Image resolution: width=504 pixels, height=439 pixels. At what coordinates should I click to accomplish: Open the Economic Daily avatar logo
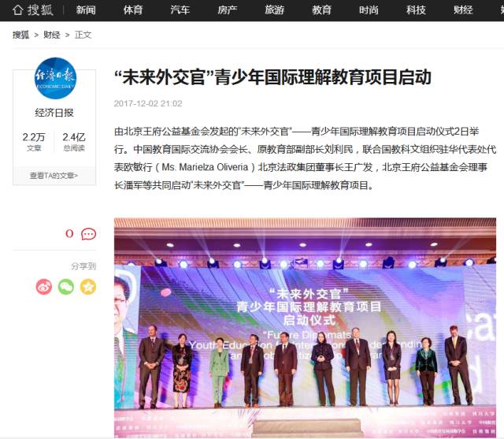click(55, 78)
